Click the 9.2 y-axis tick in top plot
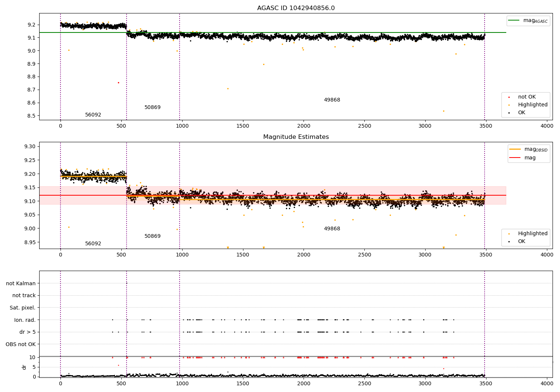This screenshot has width=560, height=392. 32,25
